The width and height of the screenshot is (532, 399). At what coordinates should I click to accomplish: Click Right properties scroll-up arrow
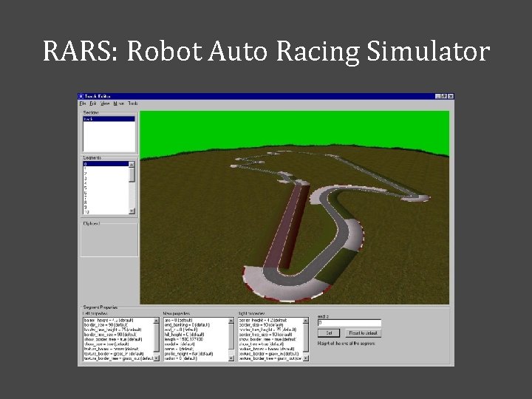click(306, 321)
